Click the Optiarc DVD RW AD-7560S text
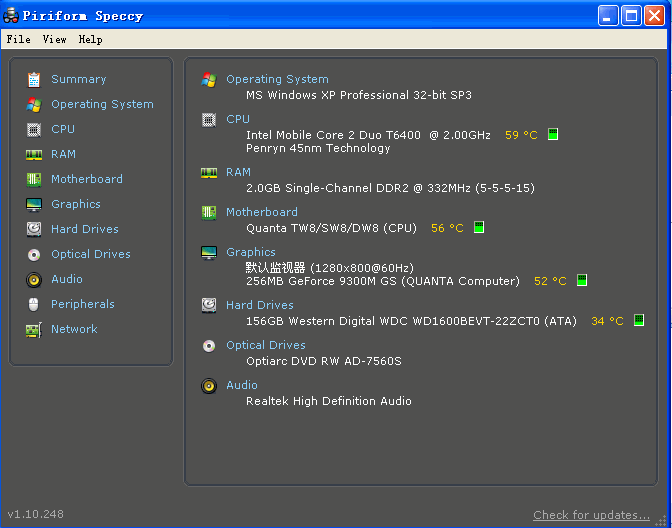The height and width of the screenshot is (528, 672). tap(324, 361)
